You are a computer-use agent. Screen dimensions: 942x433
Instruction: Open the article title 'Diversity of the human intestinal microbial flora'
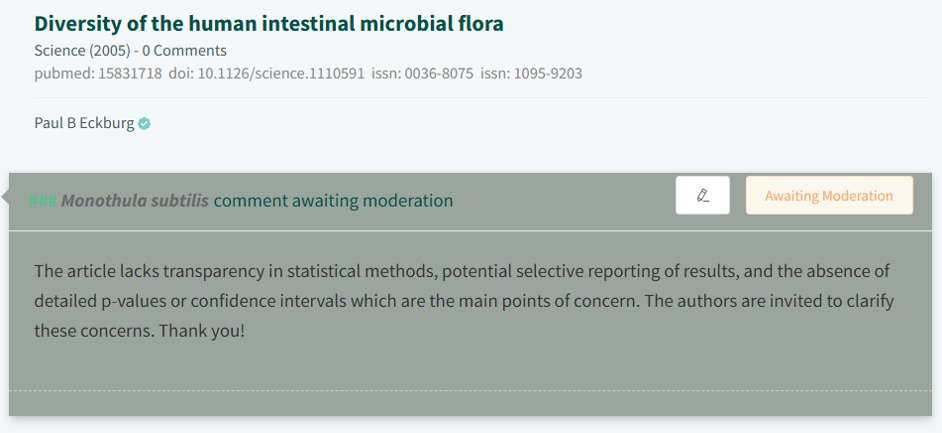coord(269,22)
